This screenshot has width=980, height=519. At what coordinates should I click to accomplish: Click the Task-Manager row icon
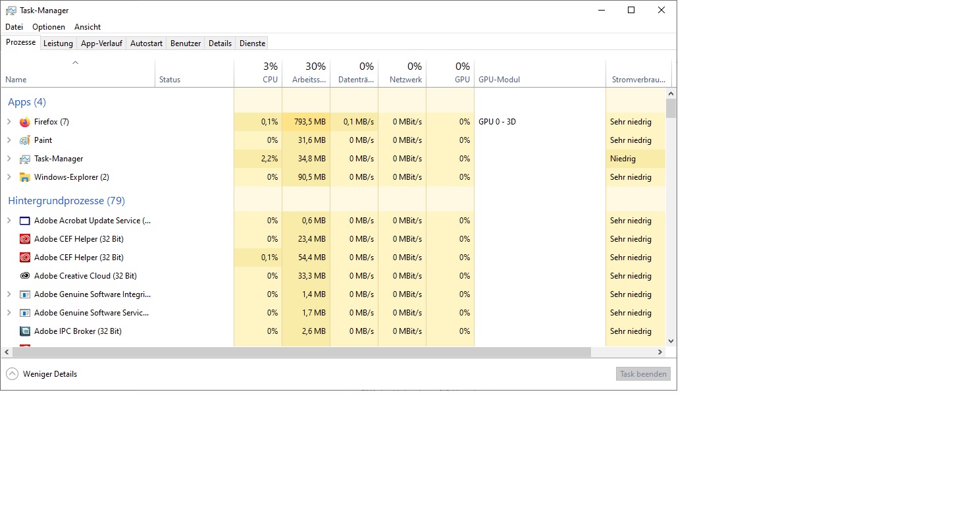click(x=25, y=159)
